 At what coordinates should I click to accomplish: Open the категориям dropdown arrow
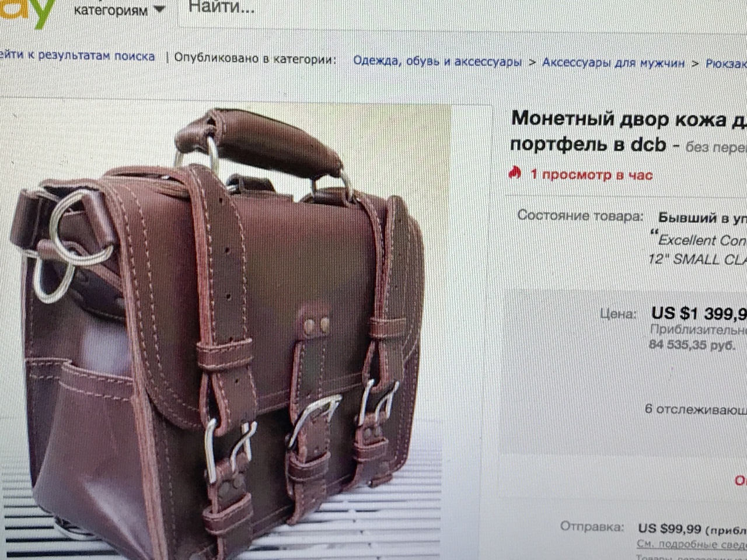[159, 9]
